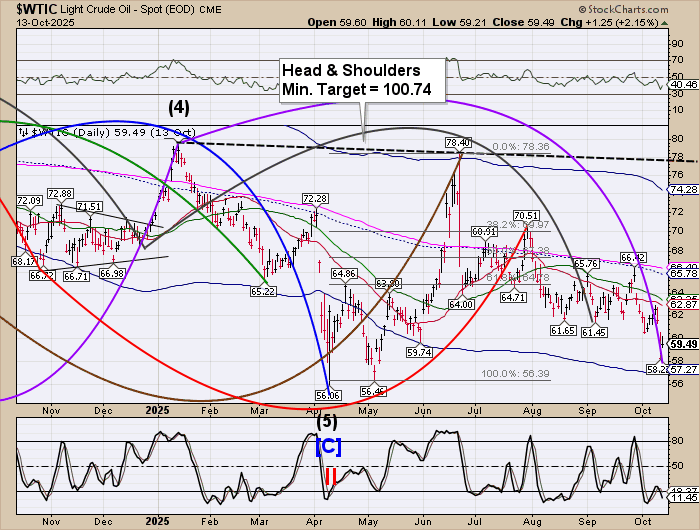Click the 59.74 June low marker
The width and height of the screenshot is (700, 530).
point(419,352)
